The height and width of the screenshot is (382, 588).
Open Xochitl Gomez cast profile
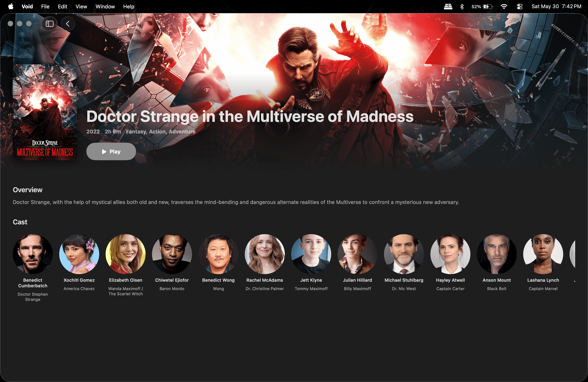pyautogui.click(x=79, y=254)
